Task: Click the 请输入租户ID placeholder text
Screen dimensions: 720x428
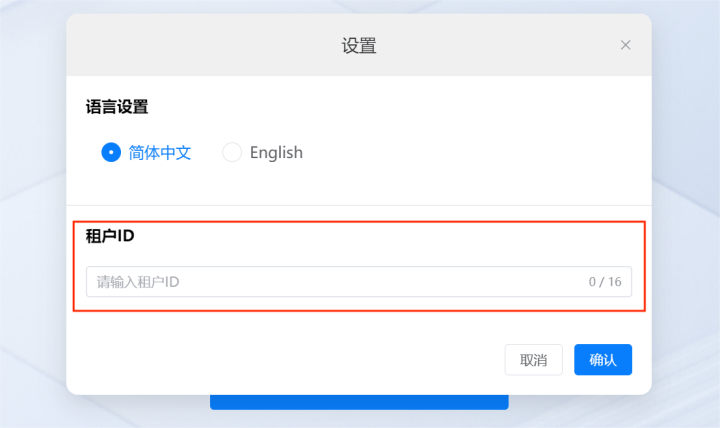Action: click(x=138, y=282)
